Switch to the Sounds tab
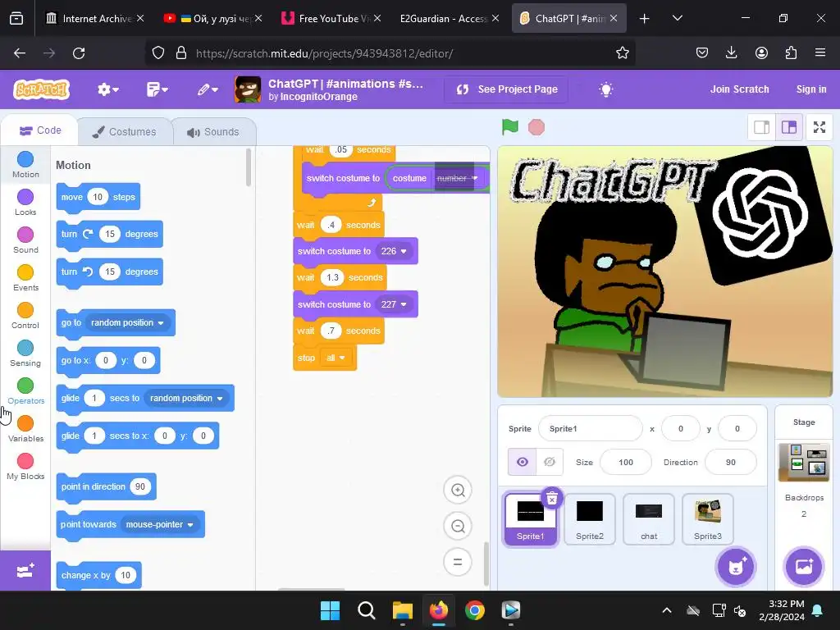Viewport: 840px width, 630px height. tap(213, 132)
